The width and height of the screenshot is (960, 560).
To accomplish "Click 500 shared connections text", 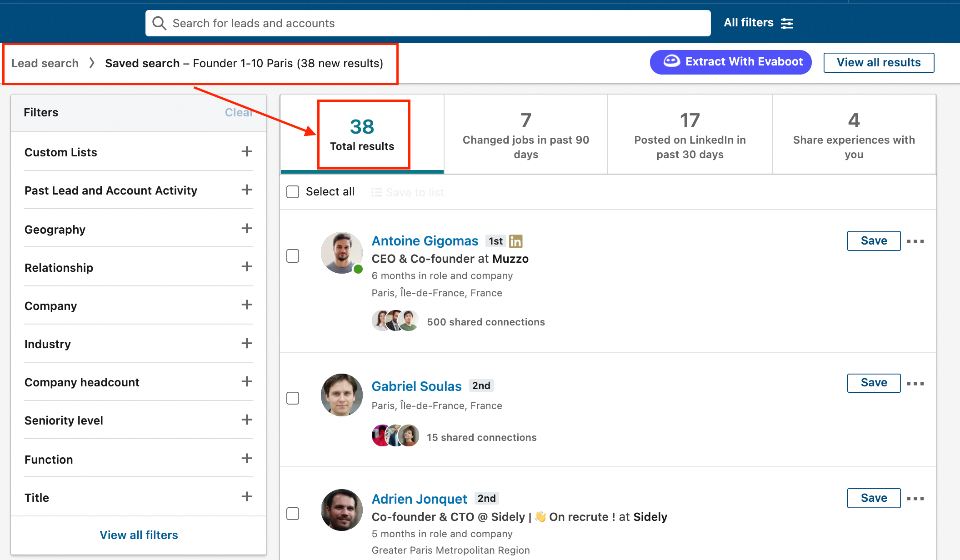I will (486, 322).
